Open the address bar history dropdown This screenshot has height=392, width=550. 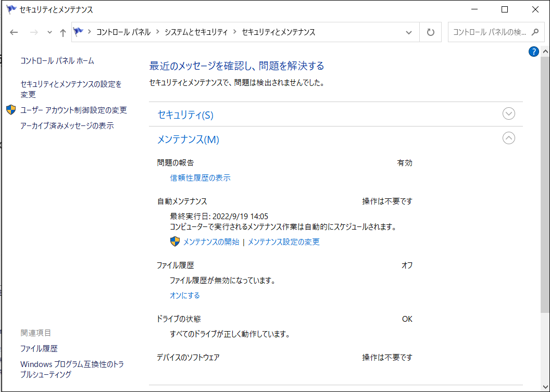(409, 32)
